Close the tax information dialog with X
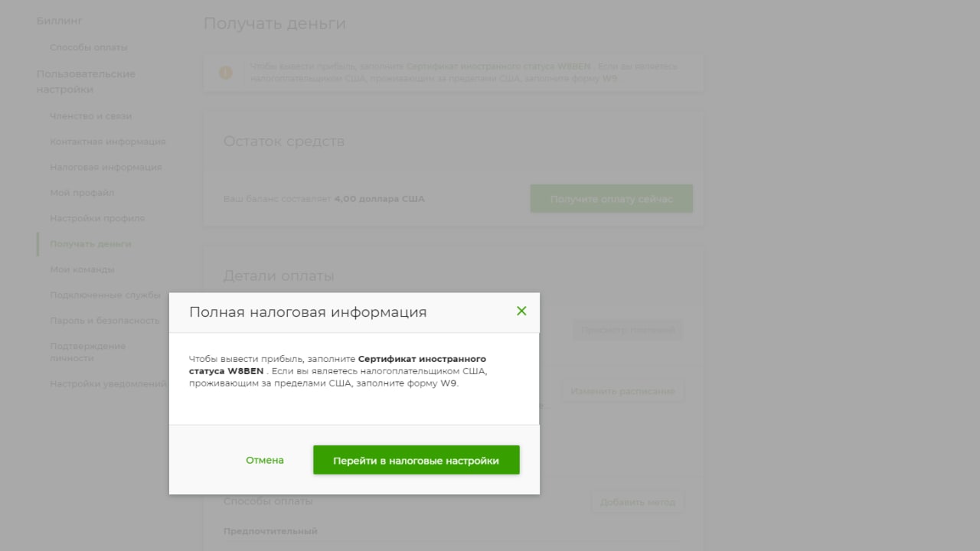The image size is (980, 551). coord(521,311)
